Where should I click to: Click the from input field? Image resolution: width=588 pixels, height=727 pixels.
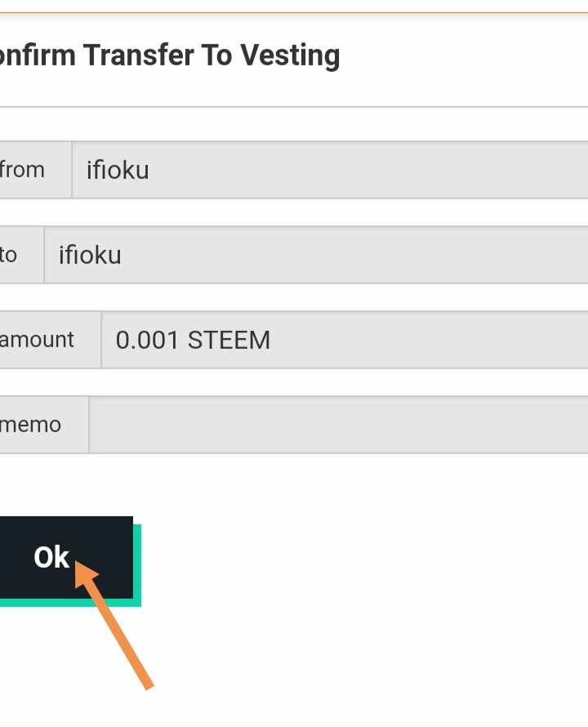327,170
